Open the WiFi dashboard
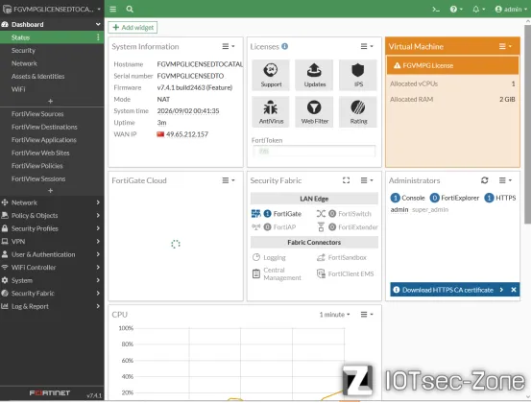This screenshot has width=532, height=403. coord(18,89)
